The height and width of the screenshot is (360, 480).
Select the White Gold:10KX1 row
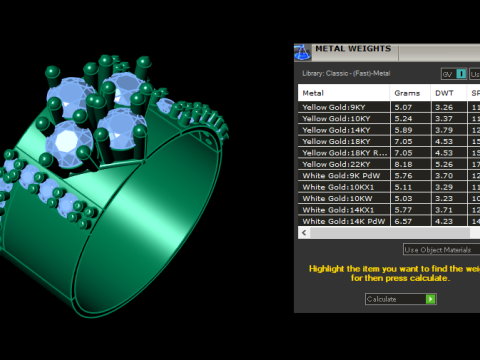pyautogui.click(x=389, y=187)
